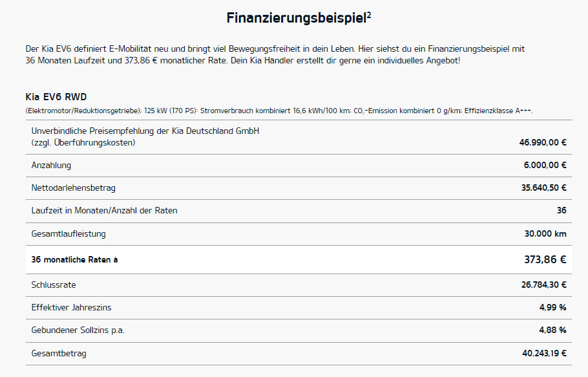Select the Effektiver Jahreszins row label

(x=76, y=307)
